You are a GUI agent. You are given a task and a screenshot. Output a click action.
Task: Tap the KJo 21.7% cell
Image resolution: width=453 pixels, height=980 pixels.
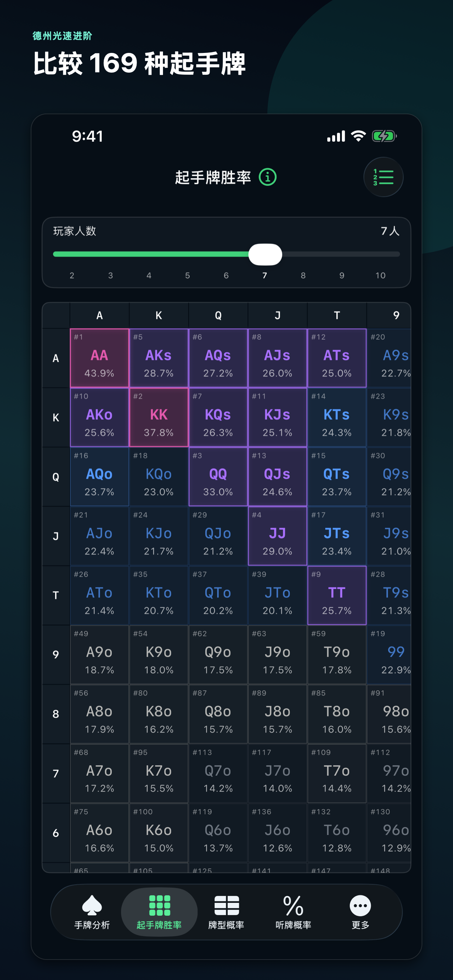(x=159, y=536)
